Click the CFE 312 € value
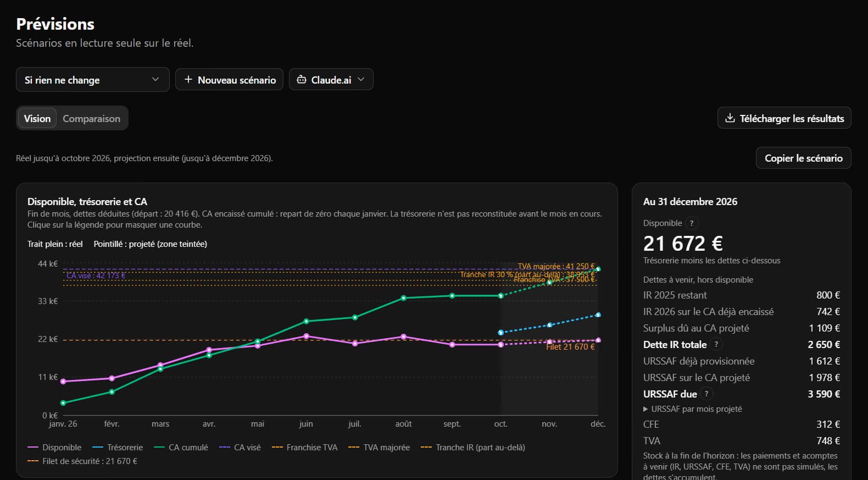Image resolution: width=868 pixels, height=480 pixels. pos(828,424)
